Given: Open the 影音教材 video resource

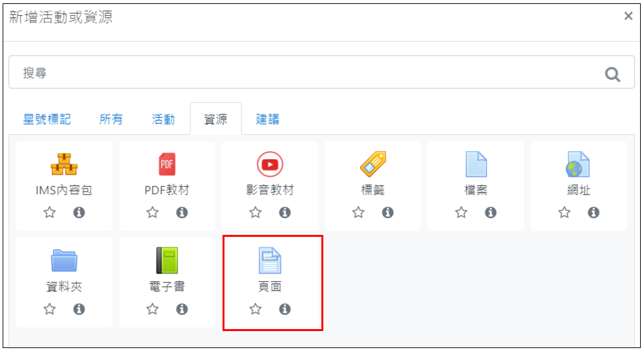Looking at the screenshot, I should [x=270, y=164].
